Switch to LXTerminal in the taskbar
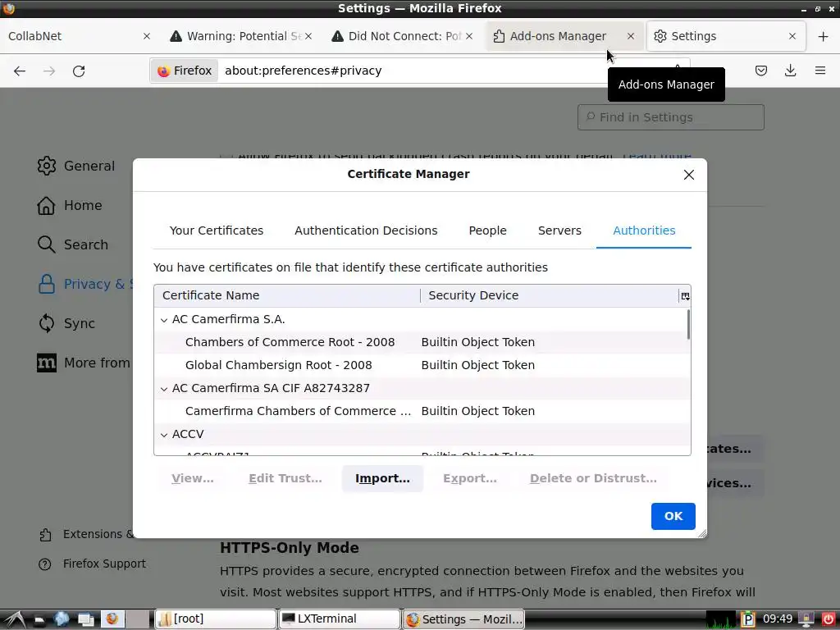The image size is (840, 630). tap(340, 619)
